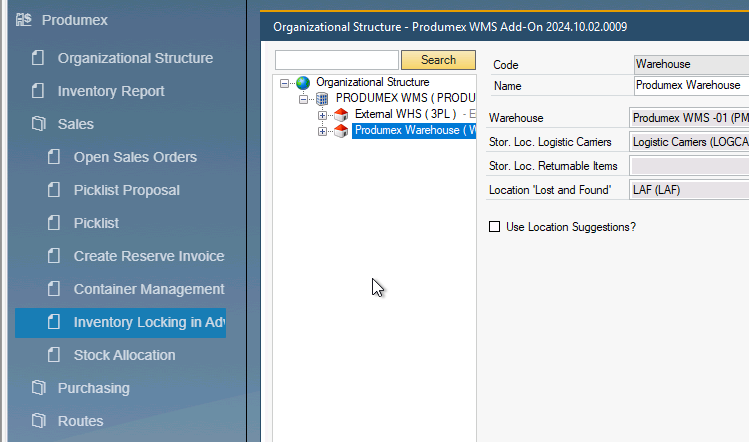Open Organizational Structure from the side menu
749x442 pixels.
tap(135, 58)
